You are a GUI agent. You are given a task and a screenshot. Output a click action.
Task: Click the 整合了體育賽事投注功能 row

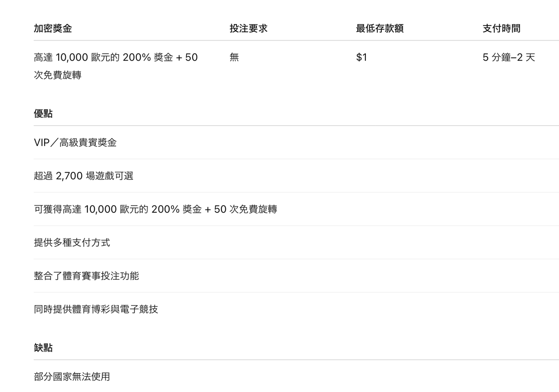pos(86,276)
